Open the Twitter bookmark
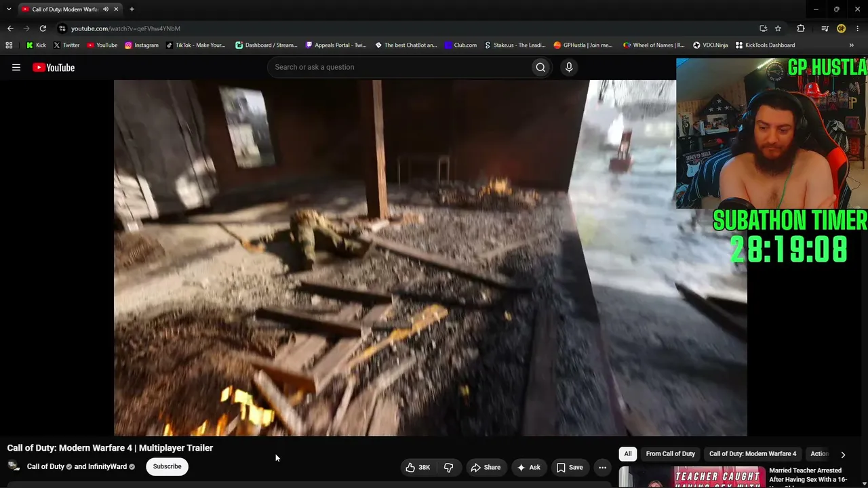Viewport: 868px width, 488px height. pos(66,45)
